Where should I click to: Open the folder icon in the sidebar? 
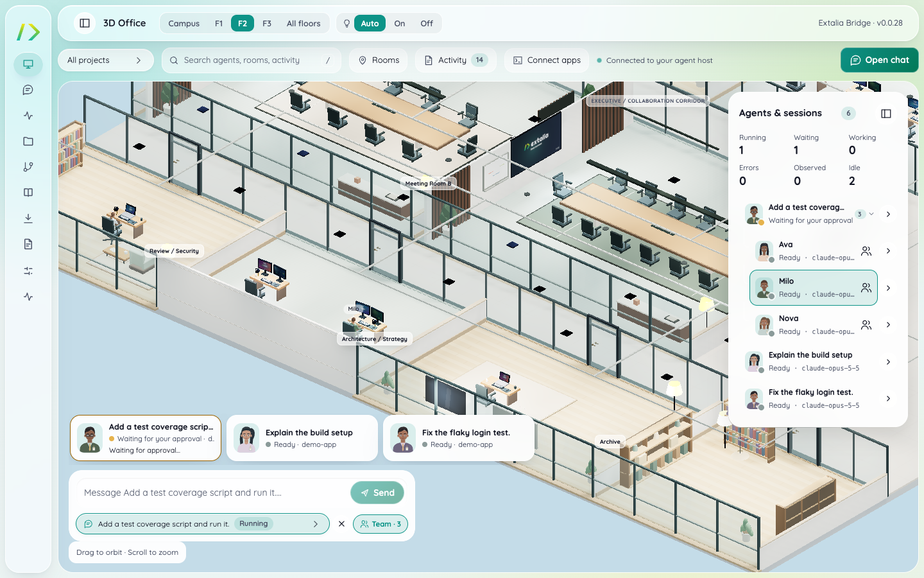point(28,141)
